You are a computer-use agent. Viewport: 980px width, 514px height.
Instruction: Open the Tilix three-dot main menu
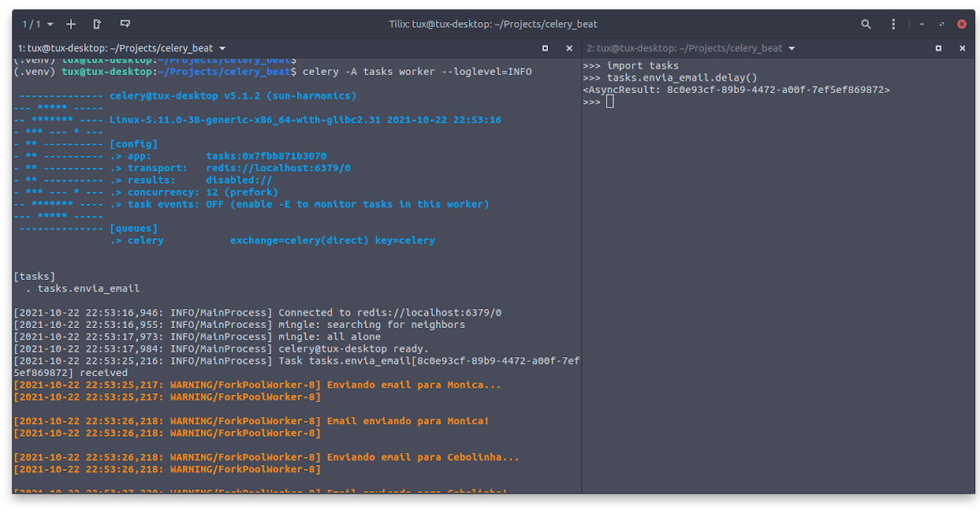[x=894, y=24]
